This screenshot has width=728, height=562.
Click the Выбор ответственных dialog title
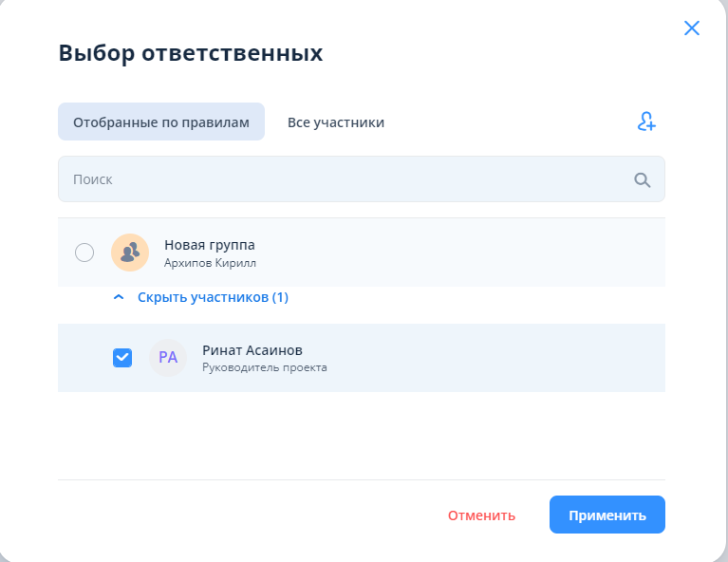tap(191, 53)
